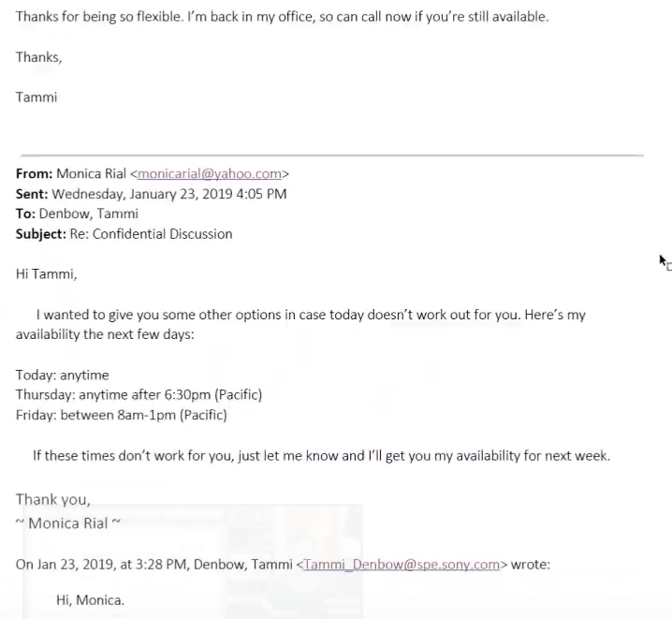This screenshot has width=672, height=619.
Task: Click the bold From: header label
Action: click(x=34, y=173)
